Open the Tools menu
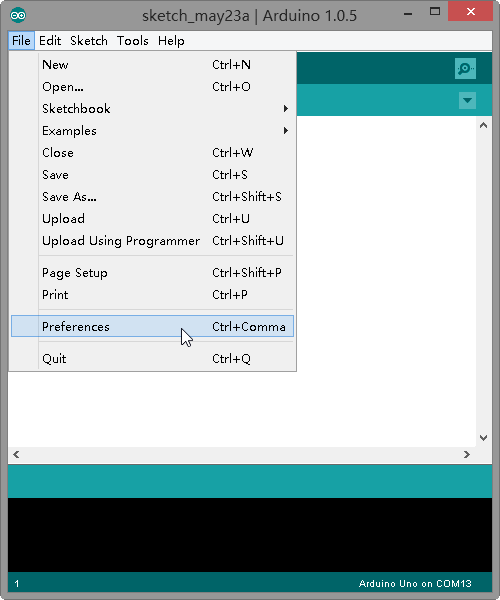This screenshot has height=600, width=500. [132, 41]
